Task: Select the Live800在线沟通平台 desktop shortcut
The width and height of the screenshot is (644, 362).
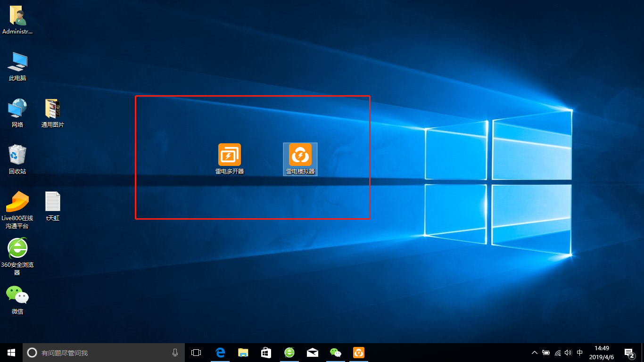Action: pos(17,210)
